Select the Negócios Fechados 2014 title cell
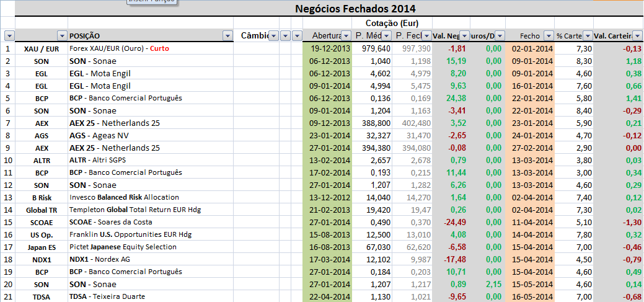The width and height of the screenshot is (644, 302). [355, 8]
